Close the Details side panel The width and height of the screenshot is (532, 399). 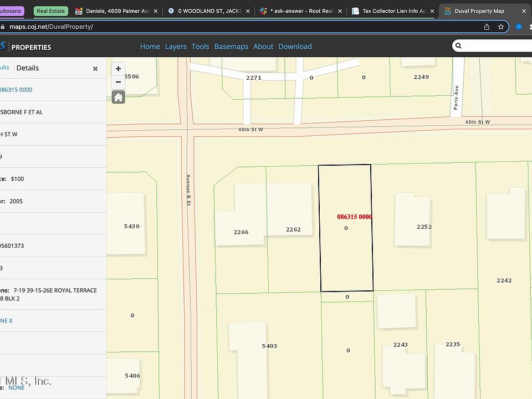[95, 69]
